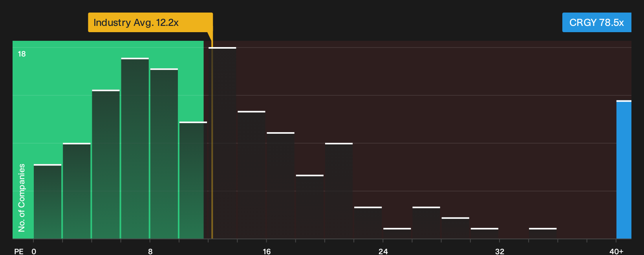
Task: Click the 8 x-axis tick label
Action: coord(150,251)
